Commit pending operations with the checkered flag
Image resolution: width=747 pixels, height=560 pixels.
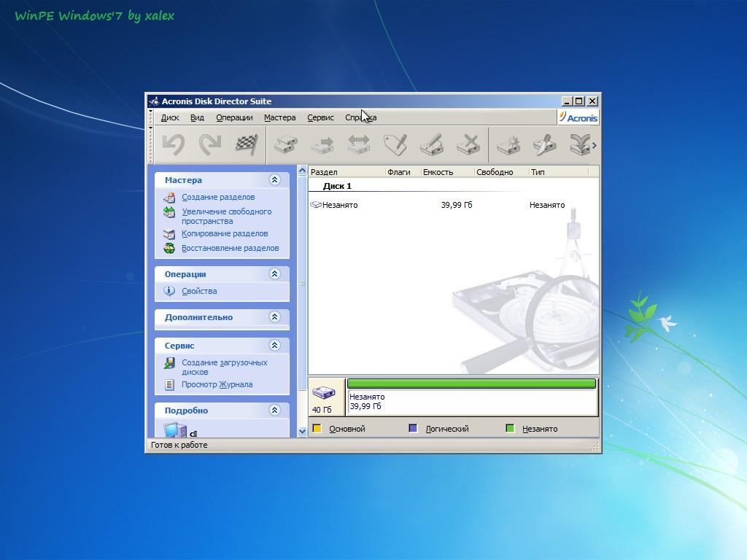pyautogui.click(x=247, y=144)
